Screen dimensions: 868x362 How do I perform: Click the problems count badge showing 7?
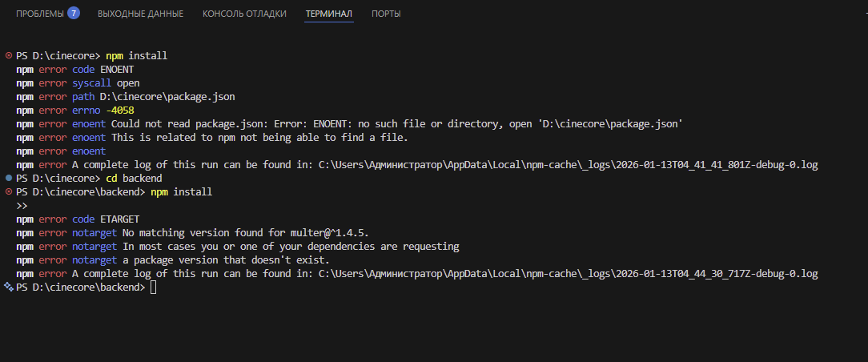(74, 13)
